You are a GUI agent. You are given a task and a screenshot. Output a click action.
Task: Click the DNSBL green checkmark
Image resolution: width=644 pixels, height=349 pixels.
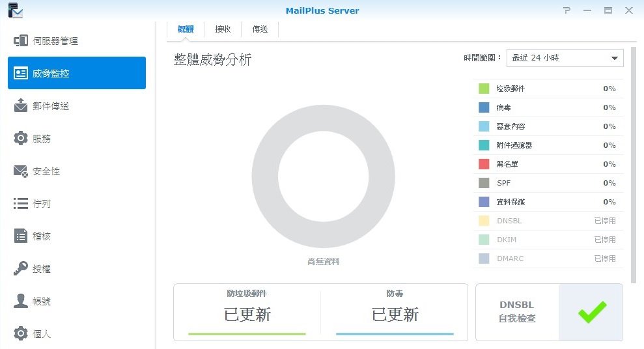tap(592, 312)
